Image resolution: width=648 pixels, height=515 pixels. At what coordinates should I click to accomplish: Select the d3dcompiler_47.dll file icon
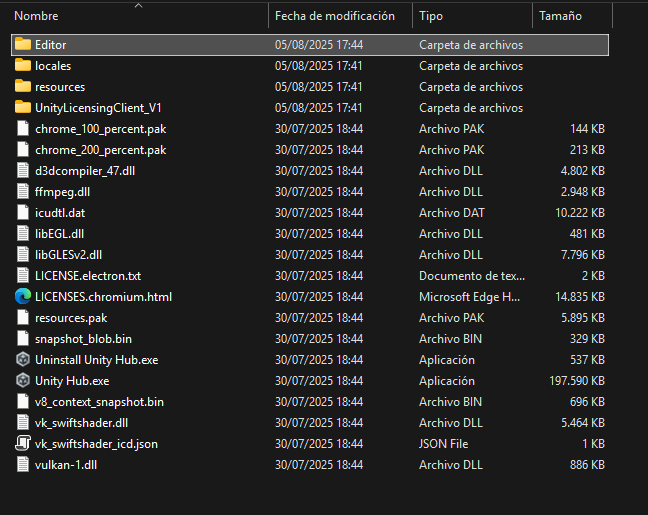(x=23, y=171)
